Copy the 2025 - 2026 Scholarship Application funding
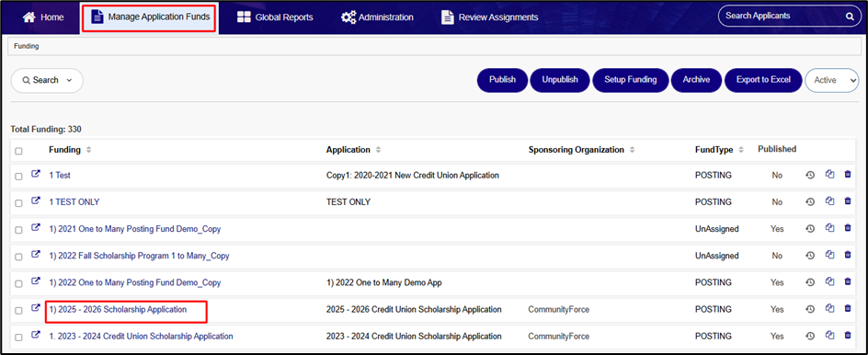The width and height of the screenshot is (868, 355). click(829, 308)
